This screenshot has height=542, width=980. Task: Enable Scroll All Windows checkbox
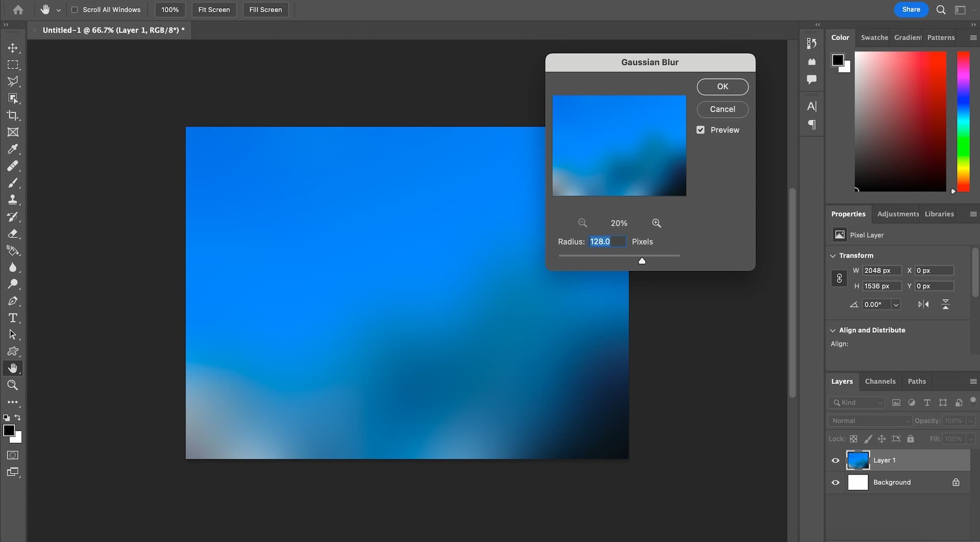tap(75, 10)
